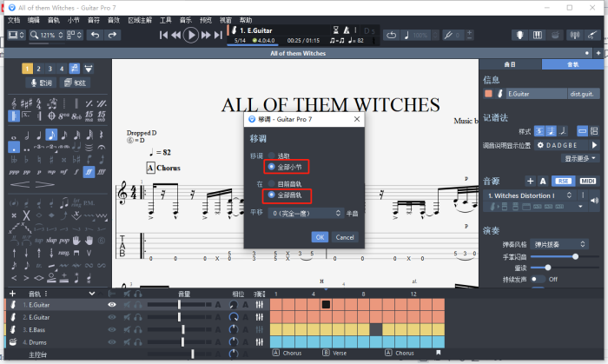Switch to the 曲目 tab

(510, 64)
